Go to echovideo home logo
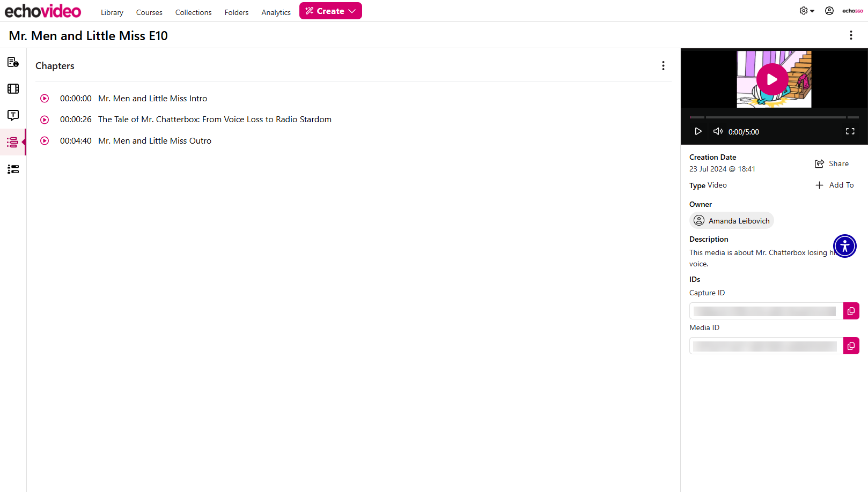Screen dimensions: 868x492 coord(43,11)
